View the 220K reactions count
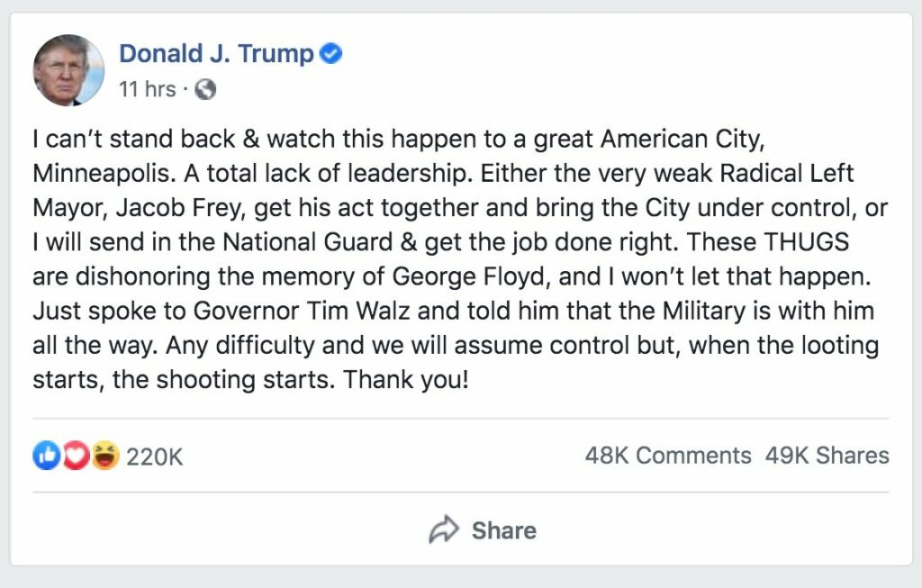 coord(154,457)
